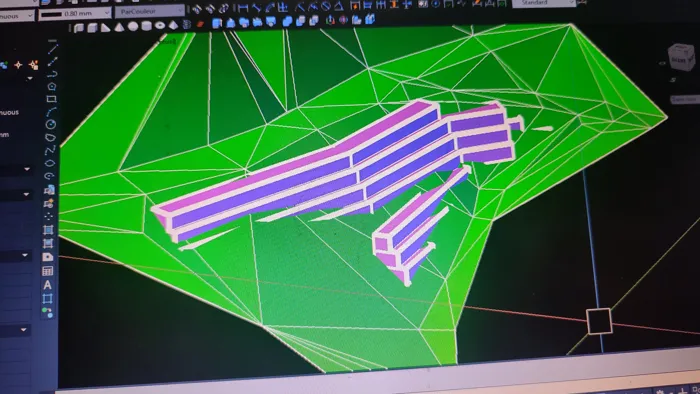Open the 0.80 mm lineweight dropdown
The height and width of the screenshot is (394, 700).
[74, 14]
